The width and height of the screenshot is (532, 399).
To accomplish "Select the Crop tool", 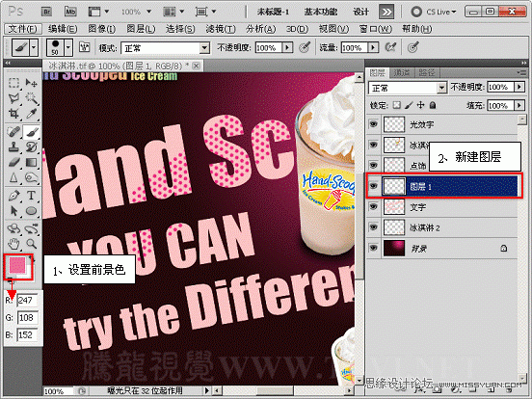I will tap(13, 114).
